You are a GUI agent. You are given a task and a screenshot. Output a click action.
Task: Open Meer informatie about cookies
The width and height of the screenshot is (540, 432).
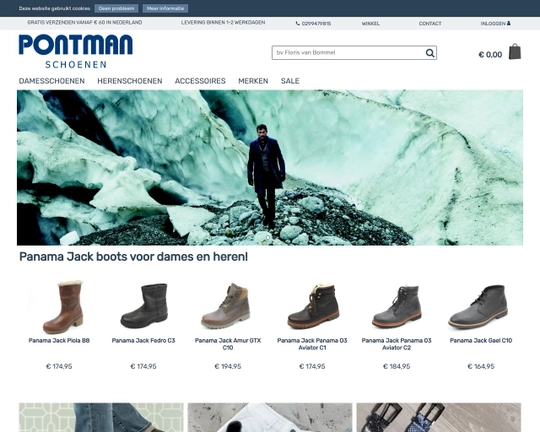click(165, 8)
